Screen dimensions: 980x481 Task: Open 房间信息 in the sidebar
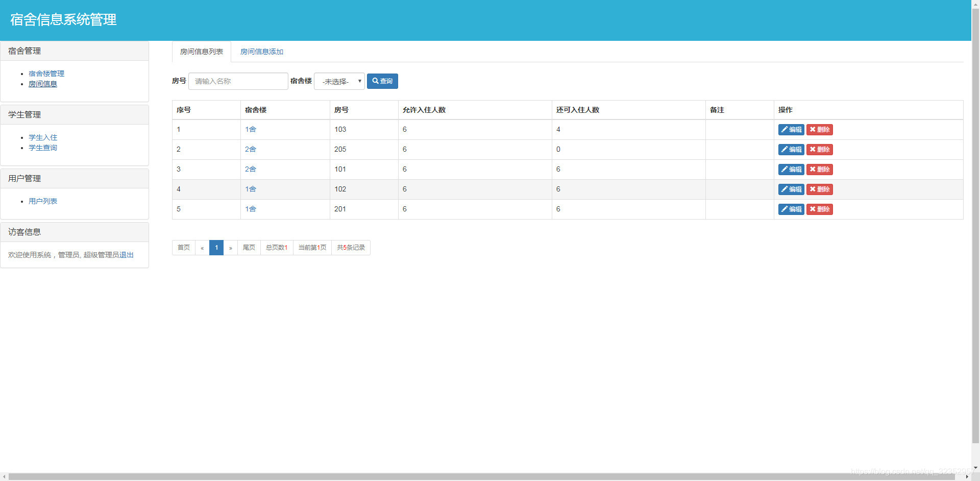pos(43,84)
